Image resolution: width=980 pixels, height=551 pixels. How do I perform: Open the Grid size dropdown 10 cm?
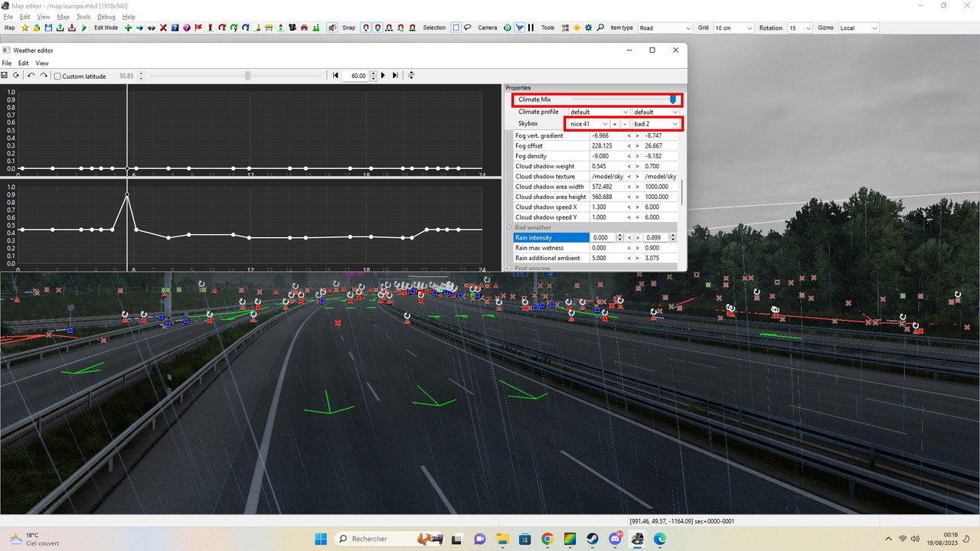734,28
